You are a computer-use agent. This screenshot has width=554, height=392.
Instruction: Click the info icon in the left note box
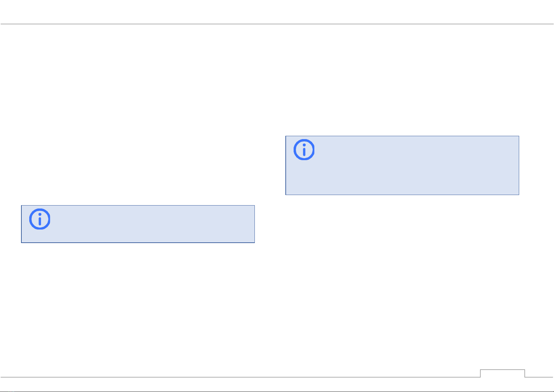(40, 219)
